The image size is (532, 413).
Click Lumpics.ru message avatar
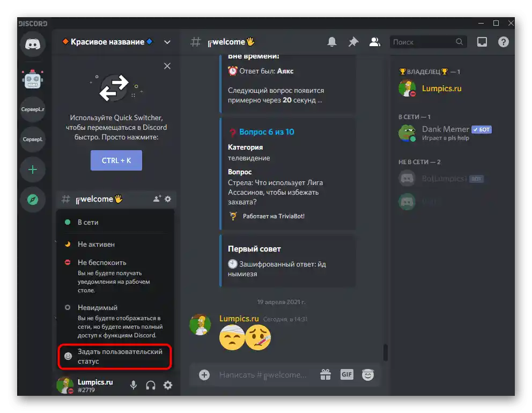[200, 324]
